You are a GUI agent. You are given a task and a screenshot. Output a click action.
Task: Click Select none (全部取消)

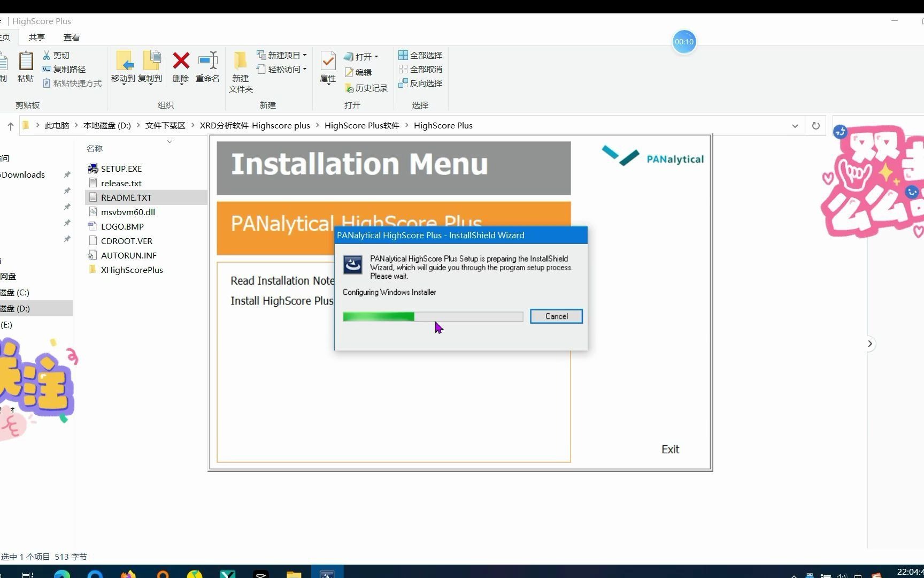click(420, 69)
